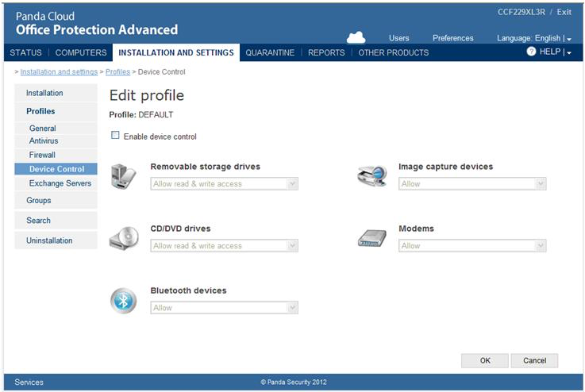Expand the Language: English selector
Screen dimensions: 585x392
534,38
